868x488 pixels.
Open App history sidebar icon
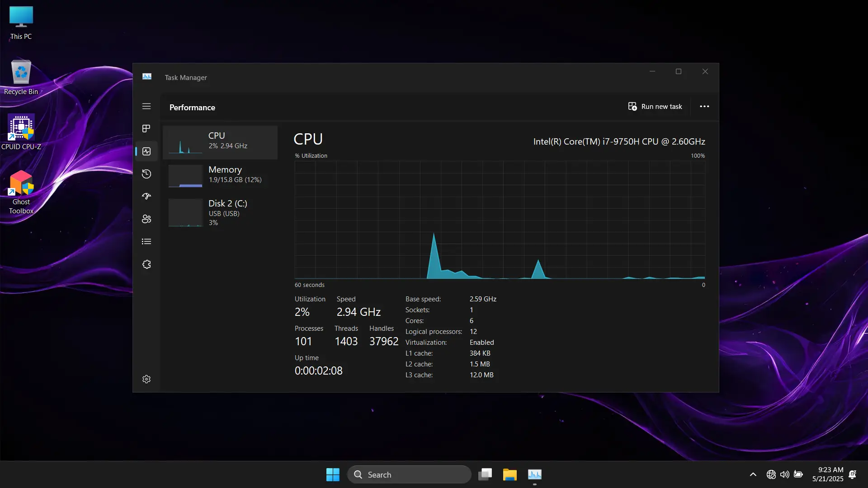tap(146, 174)
